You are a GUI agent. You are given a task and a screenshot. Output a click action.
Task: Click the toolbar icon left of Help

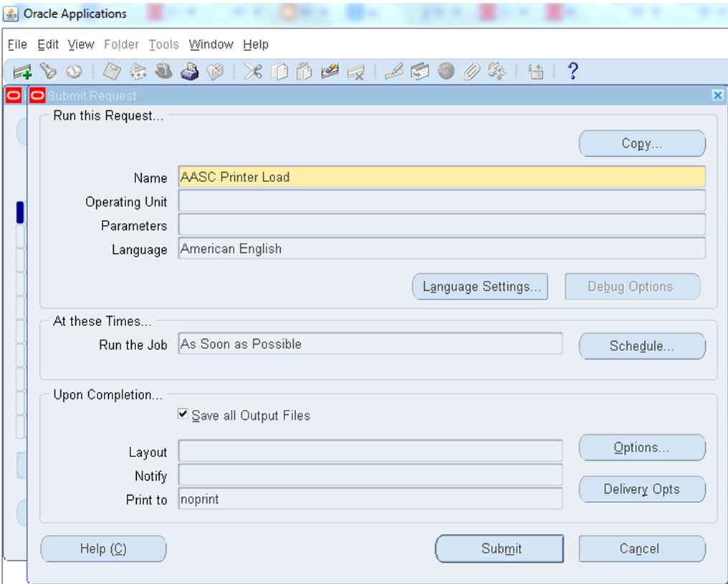click(x=535, y=72)
